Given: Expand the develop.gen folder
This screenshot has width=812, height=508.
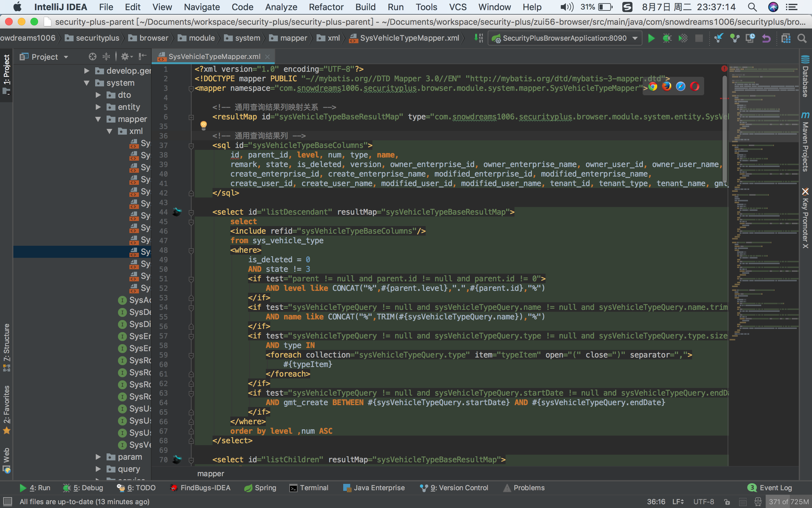Looking at the screenshot, I should (x=87, y=70).
